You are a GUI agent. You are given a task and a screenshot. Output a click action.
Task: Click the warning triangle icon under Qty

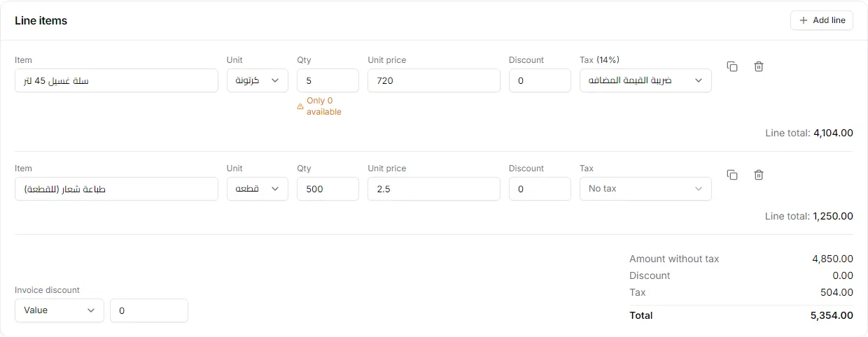(x=300, y=106)
